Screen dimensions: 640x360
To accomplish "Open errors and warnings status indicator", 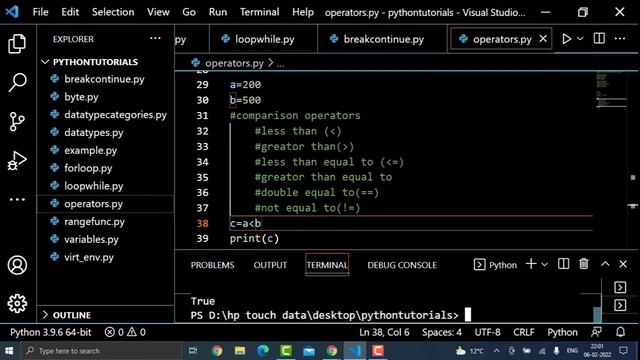I will point(125,332).
